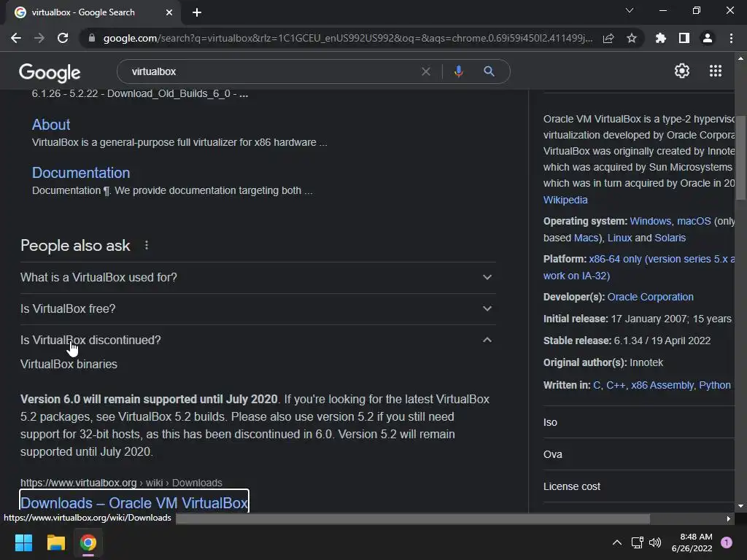This screenshot has width=747, height=560.
Task: Go back using the browser back arrow
Action: point(16,38)
